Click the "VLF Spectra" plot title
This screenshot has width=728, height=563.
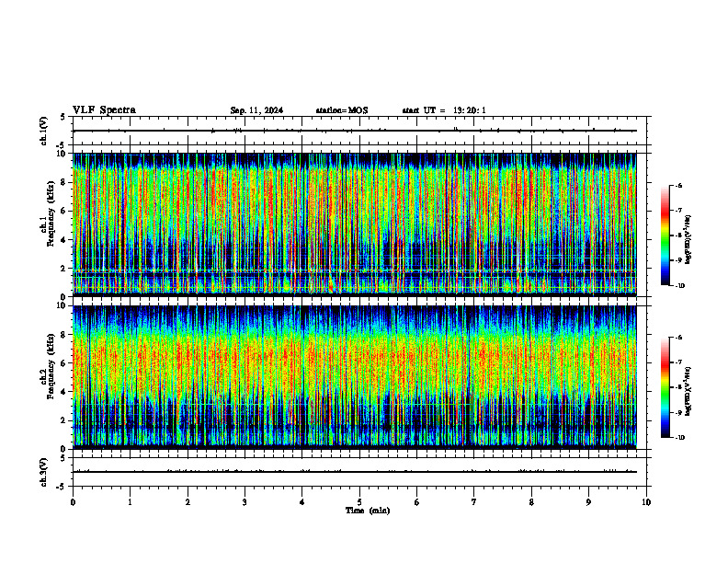104,110
